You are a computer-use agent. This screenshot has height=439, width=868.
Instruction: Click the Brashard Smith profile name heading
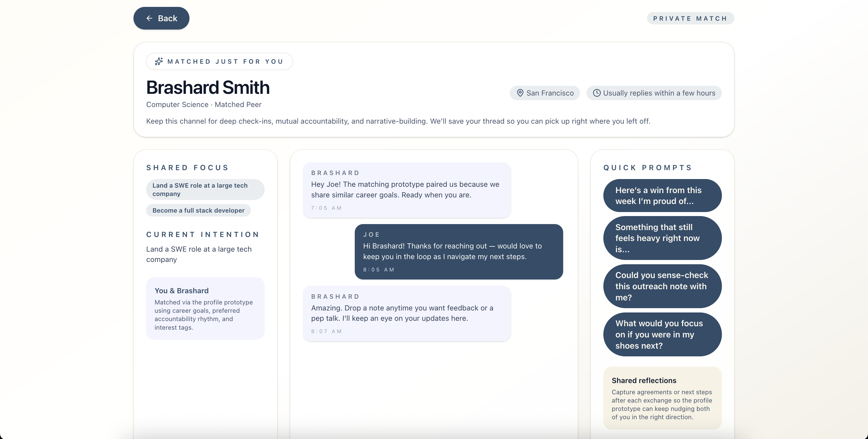pyautogui.click(x=208, y=88)
